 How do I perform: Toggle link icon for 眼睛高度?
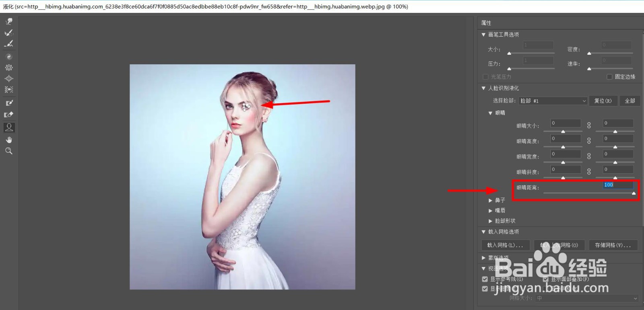589,141
